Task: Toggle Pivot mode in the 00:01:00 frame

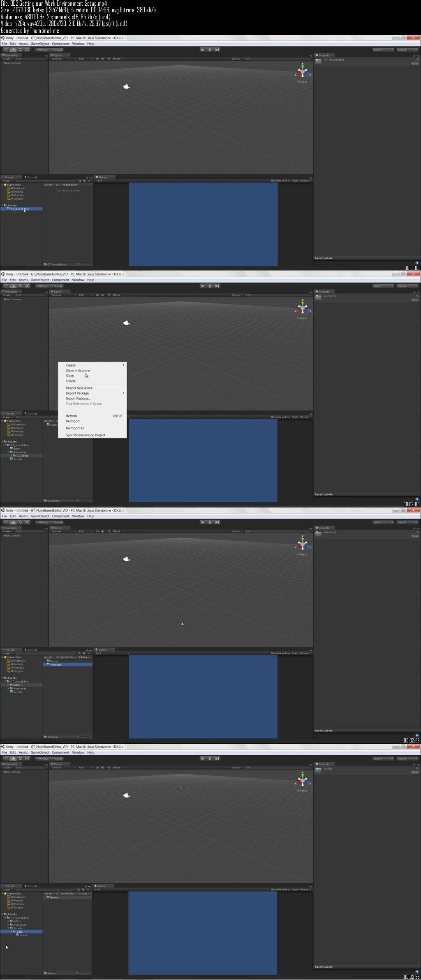Action: pos(42,50)
